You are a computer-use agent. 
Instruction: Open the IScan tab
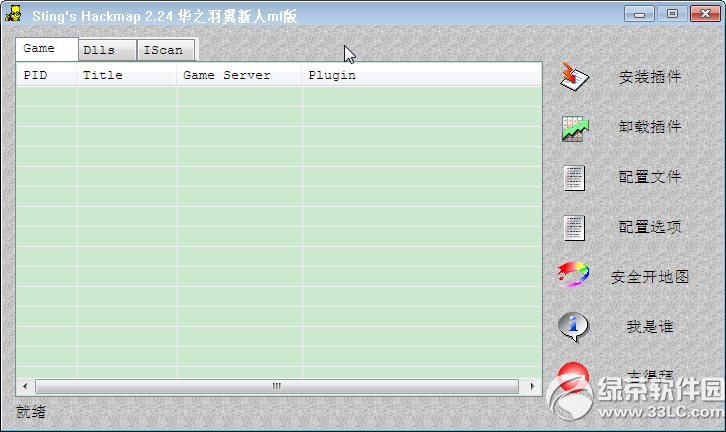pyautogui.click(x=164, y=50)
